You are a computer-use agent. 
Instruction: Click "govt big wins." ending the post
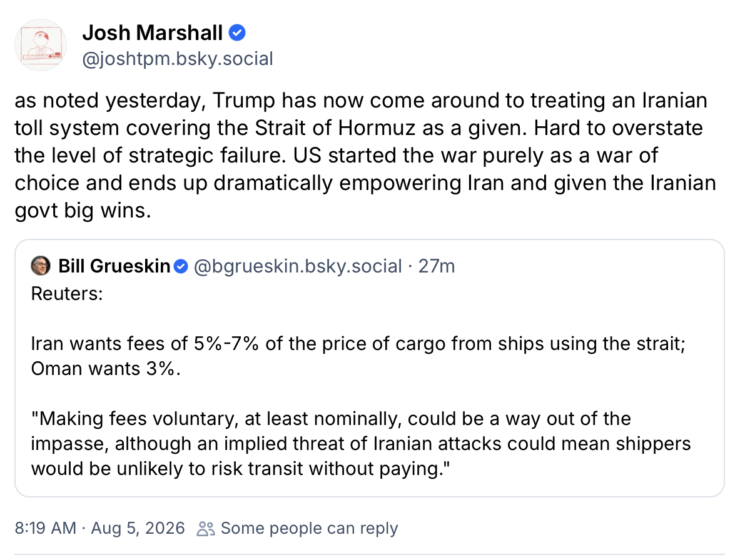tap(83, 211)
